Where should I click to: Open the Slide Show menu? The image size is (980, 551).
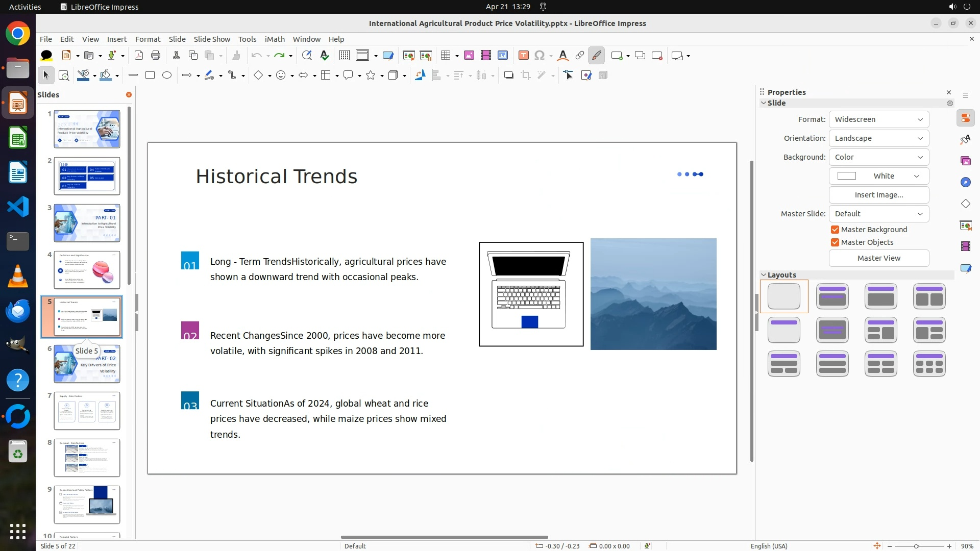tap(212, 39)
